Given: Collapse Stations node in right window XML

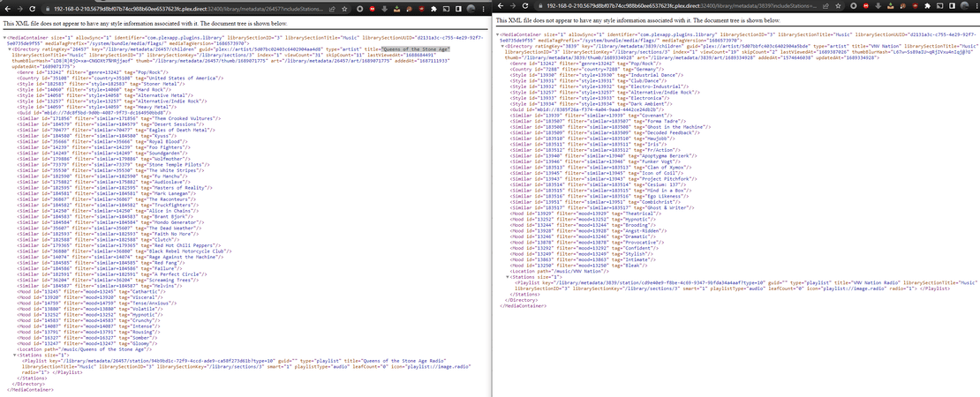Looking at the screenshot, I should [x=508, y=276].
